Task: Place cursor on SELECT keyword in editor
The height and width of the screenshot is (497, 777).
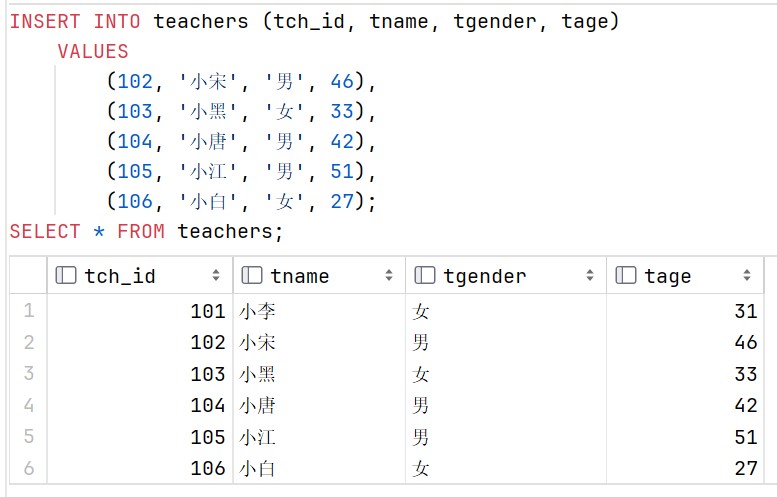Action: (x=45, y=231)
